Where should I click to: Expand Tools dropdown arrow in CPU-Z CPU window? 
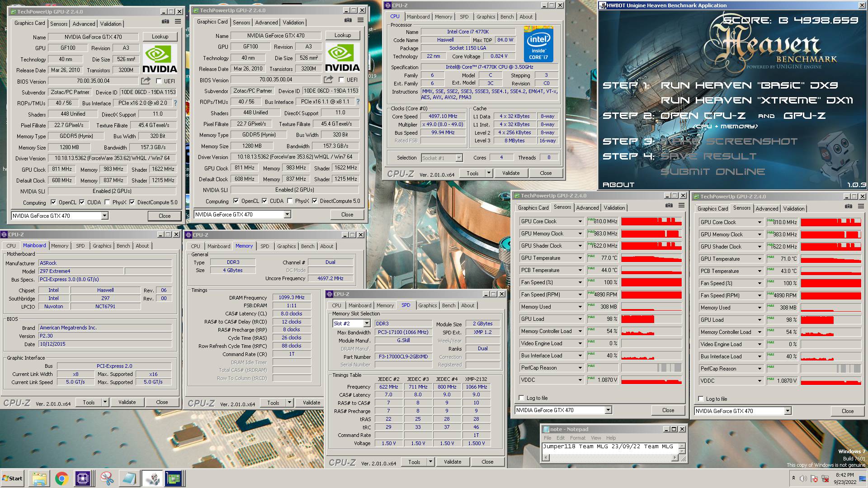click(x=488, y=173)
